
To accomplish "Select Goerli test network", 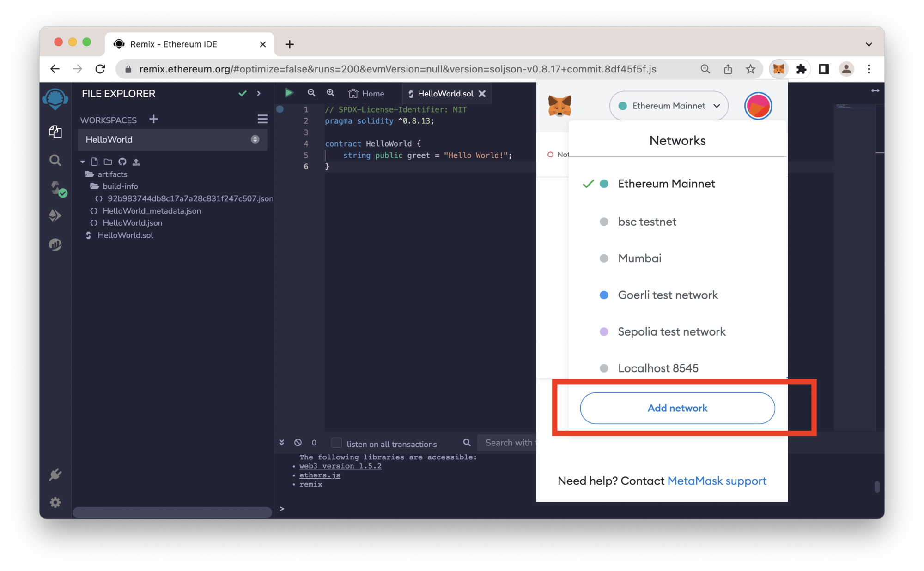I will coord(668,295).
